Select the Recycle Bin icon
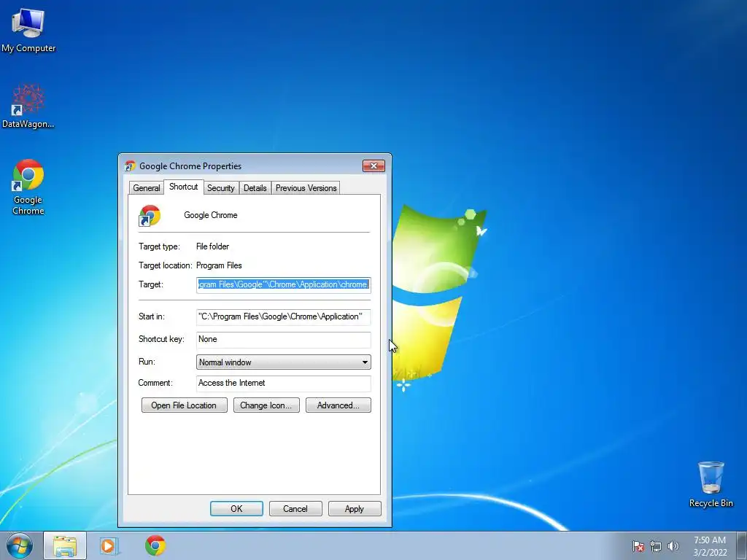The width and height of the screenshot is (747, 560). (711, 484)
